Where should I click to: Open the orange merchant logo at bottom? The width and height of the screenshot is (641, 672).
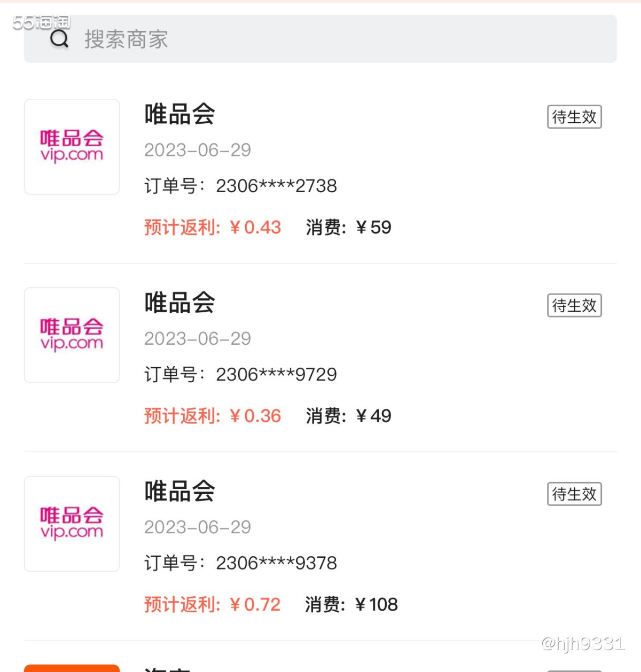coord(72,668)
